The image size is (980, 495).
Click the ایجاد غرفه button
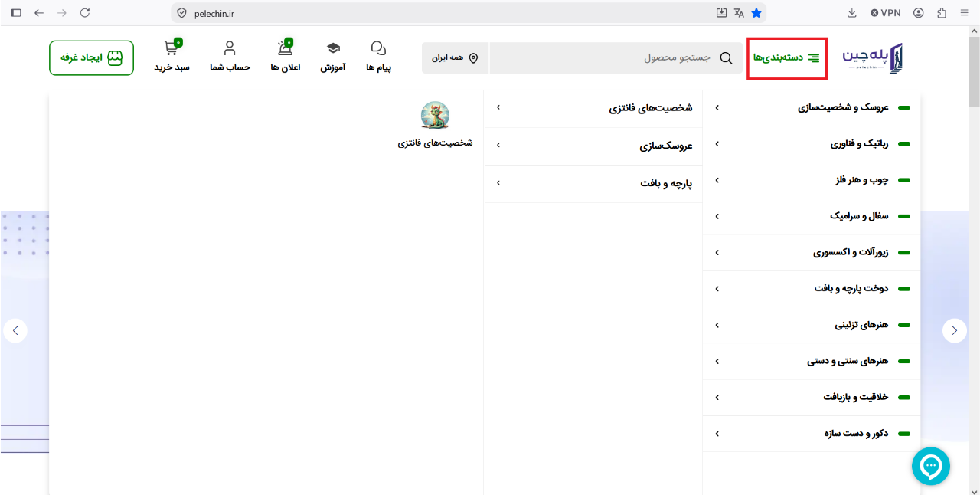pyautogui.click(x=92, y=58)
